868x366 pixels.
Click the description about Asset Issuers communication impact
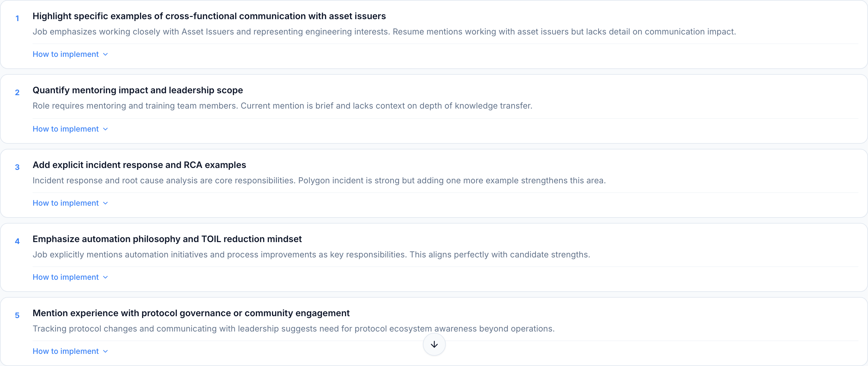[384, 32]
